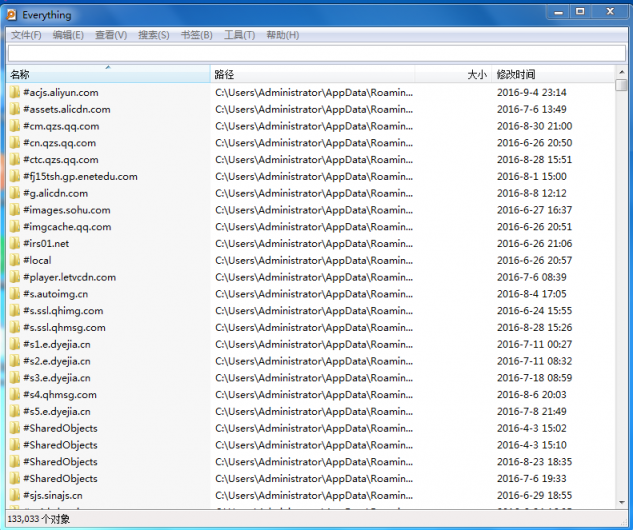
Task: Open the 工具(T) menu
Action: pos(239,35)
